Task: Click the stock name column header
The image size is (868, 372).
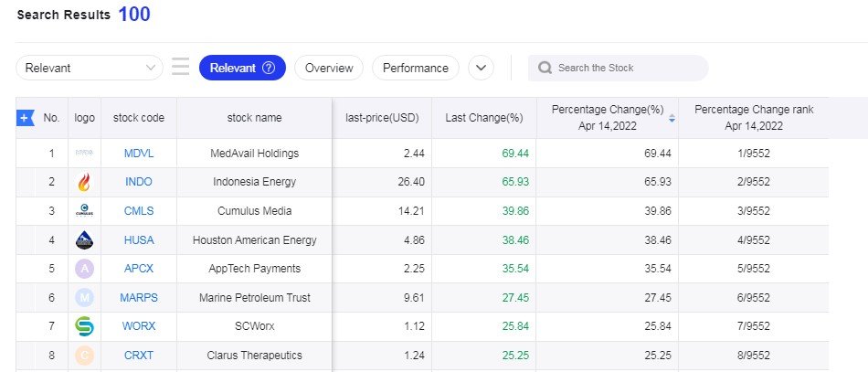Action: [x=255, y=118]
